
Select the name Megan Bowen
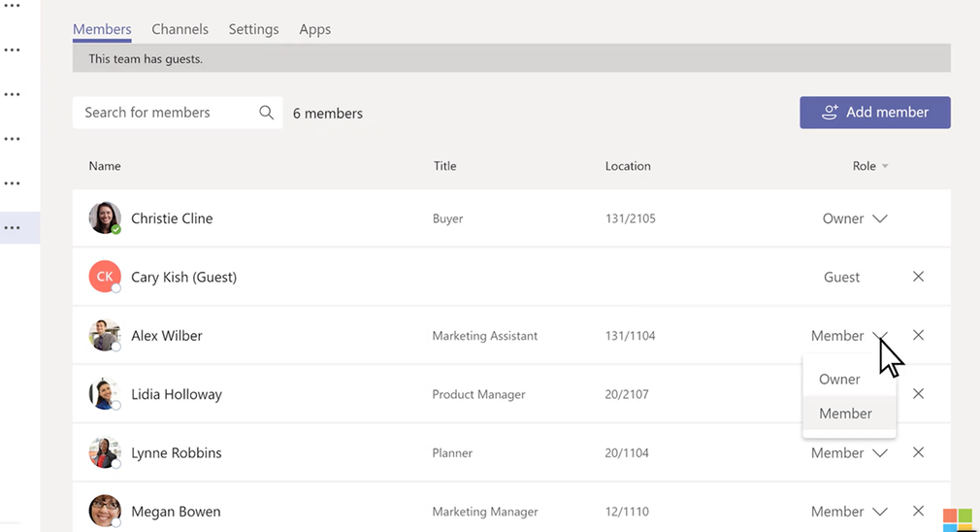(176, 512)
